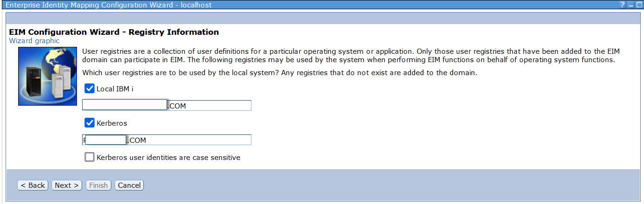Image resolution: width=644 pixels, height=204 pixels.
Task: Minimize the EIM Configuration Wizard window
Action: pos(631,4)
